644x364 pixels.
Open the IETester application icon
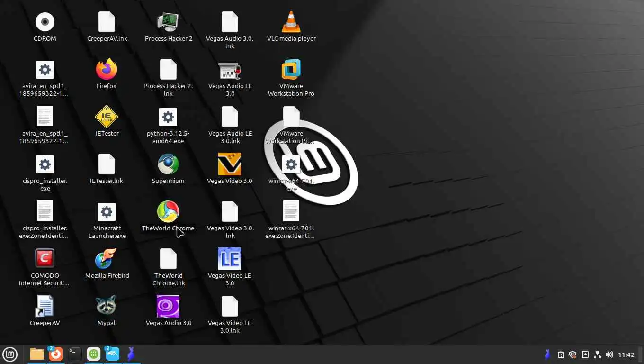(107, 117)
